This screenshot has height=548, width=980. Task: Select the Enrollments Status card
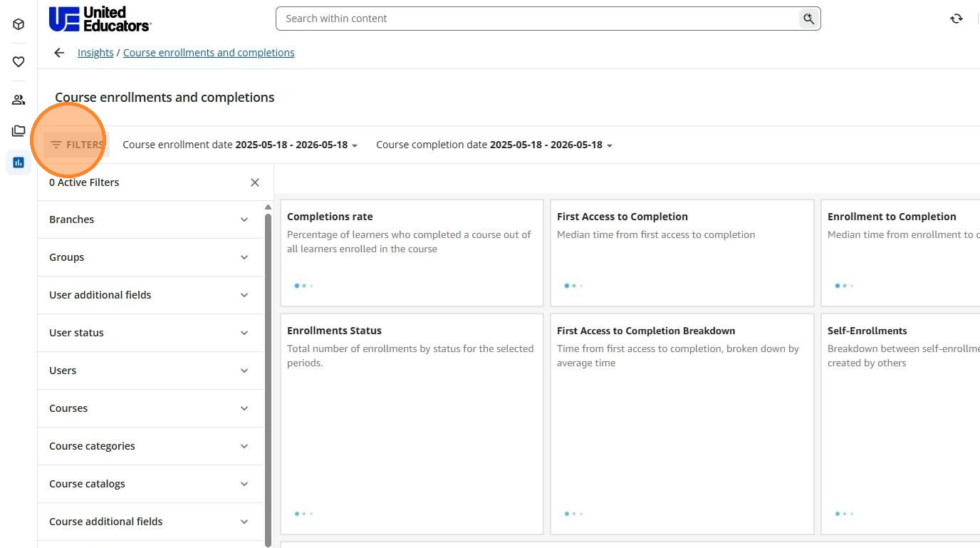click(412, 424)
